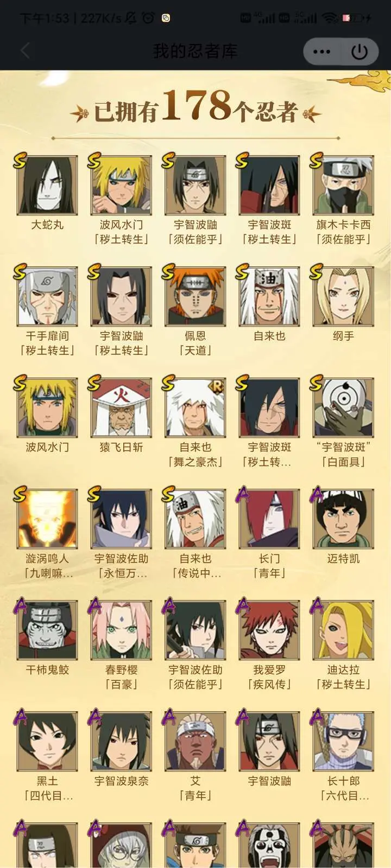391x868 pixels.
Task: Select 旗木卡卡西「须佐能乎」 portrait
Action: coord(343,186)
